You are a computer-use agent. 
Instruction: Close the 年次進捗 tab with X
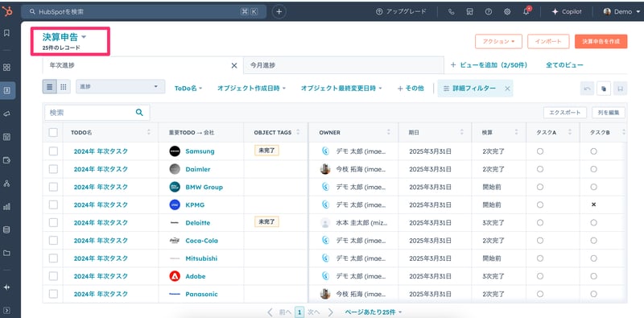[234, 65]
